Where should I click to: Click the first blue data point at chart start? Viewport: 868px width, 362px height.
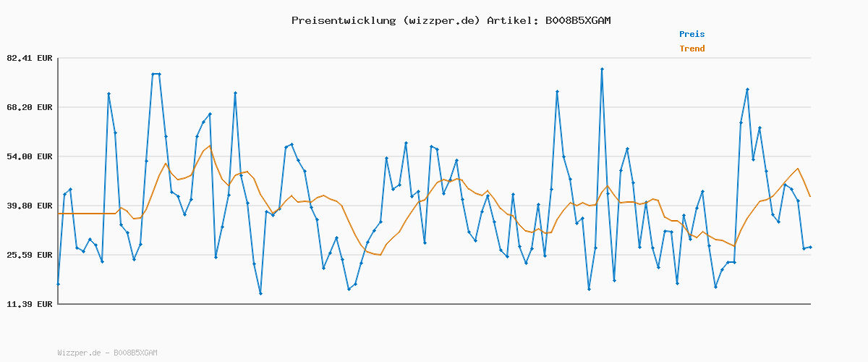(58, 284)
